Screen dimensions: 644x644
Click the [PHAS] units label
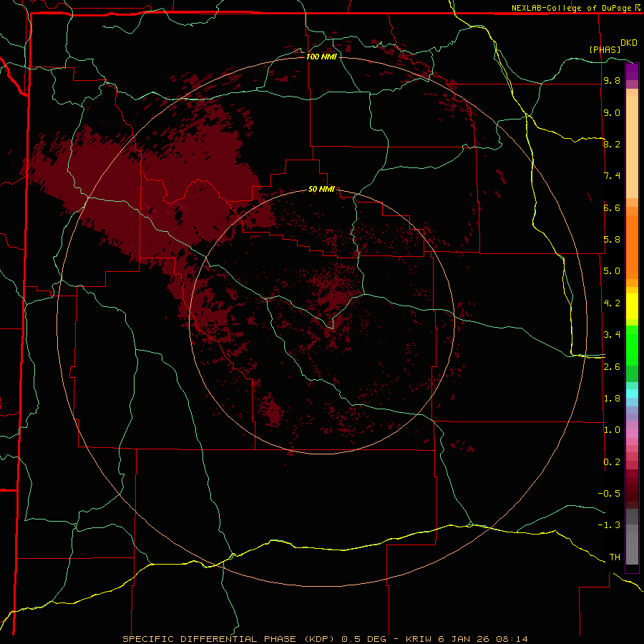[605, 49]
